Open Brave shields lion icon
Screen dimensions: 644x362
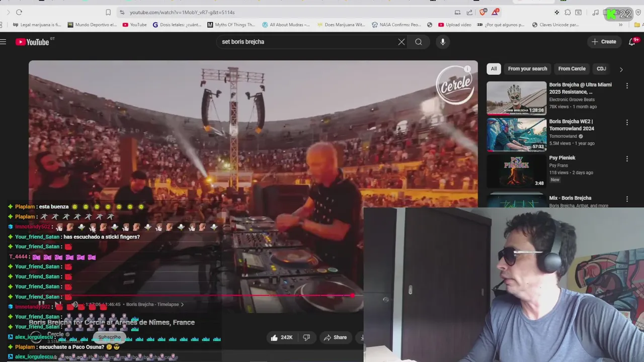pos(483,12)
